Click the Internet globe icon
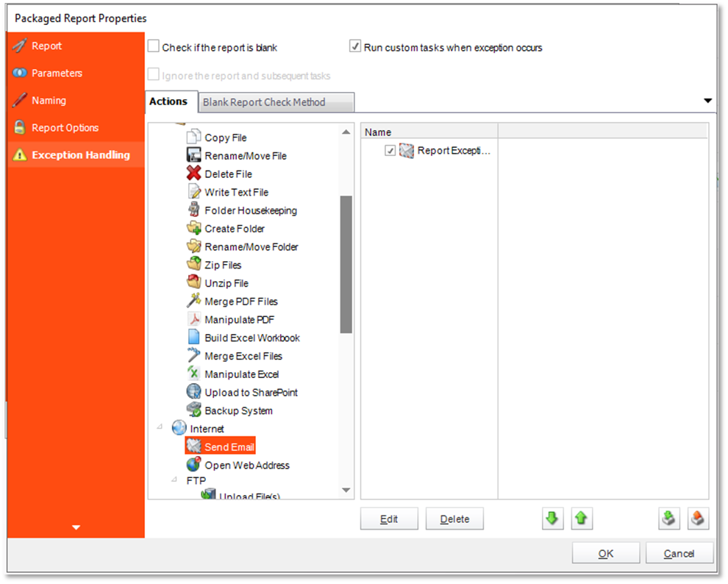728x584 pixels. [x=179, y=428]
